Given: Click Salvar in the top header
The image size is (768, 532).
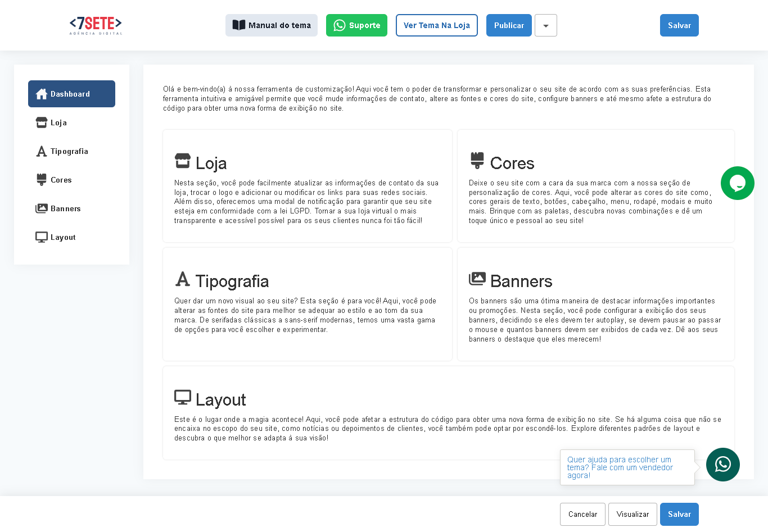Looking at the screenshot, I should pos(679,25).
